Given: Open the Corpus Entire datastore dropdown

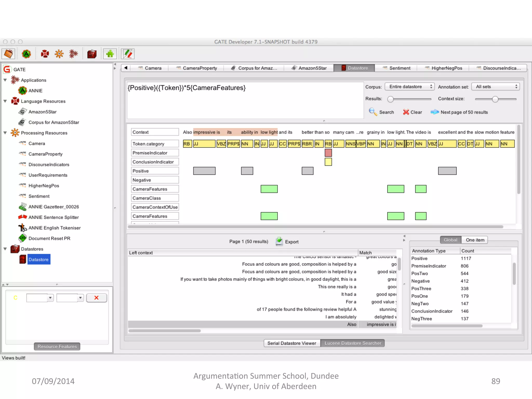Looking at the screenshot, I should click(409, 87).
